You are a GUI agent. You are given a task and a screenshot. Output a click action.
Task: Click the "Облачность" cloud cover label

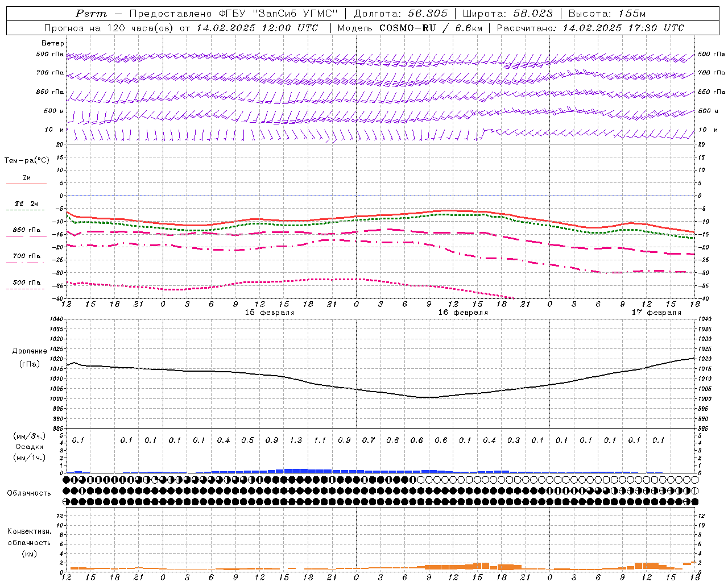click(x=29, y=493)
